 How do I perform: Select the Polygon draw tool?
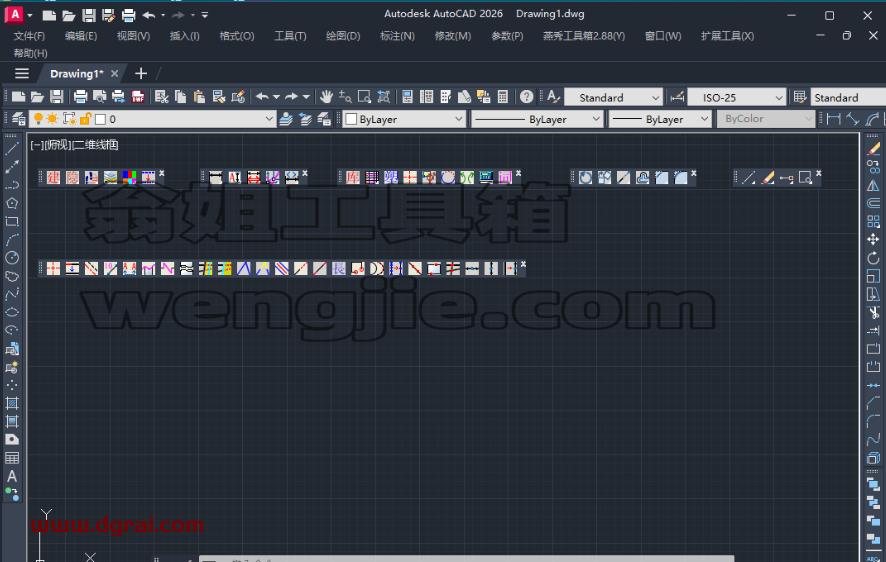[12, 203]
